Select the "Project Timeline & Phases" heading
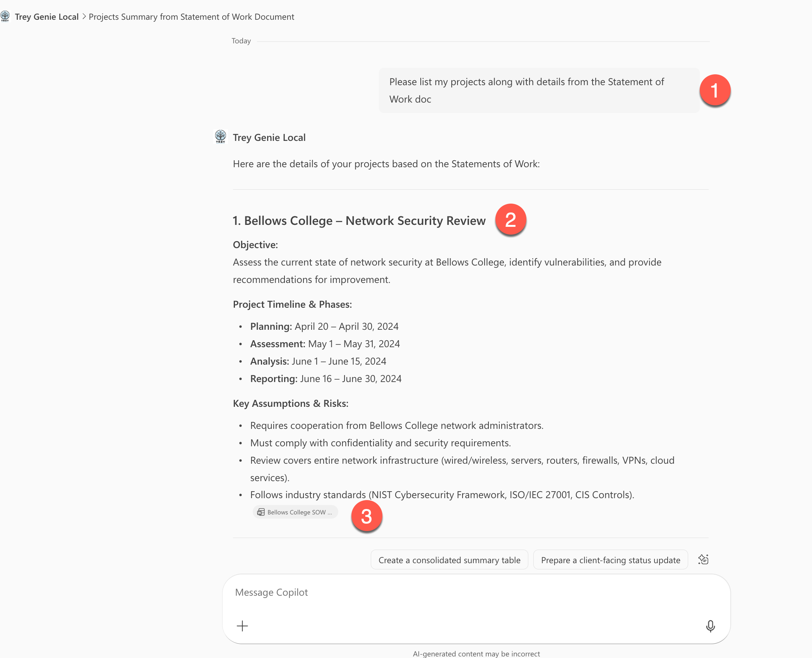Viewport: 812px width, 658px height. [x=292, y=304]
